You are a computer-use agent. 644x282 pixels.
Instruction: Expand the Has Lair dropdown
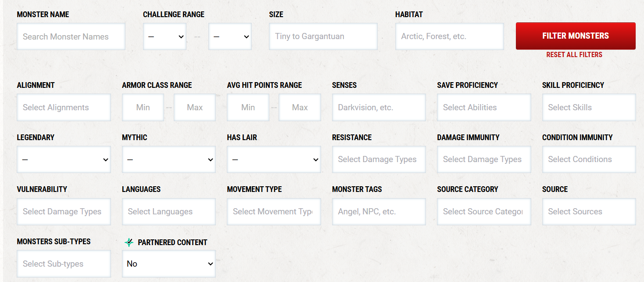pos(274,159)
